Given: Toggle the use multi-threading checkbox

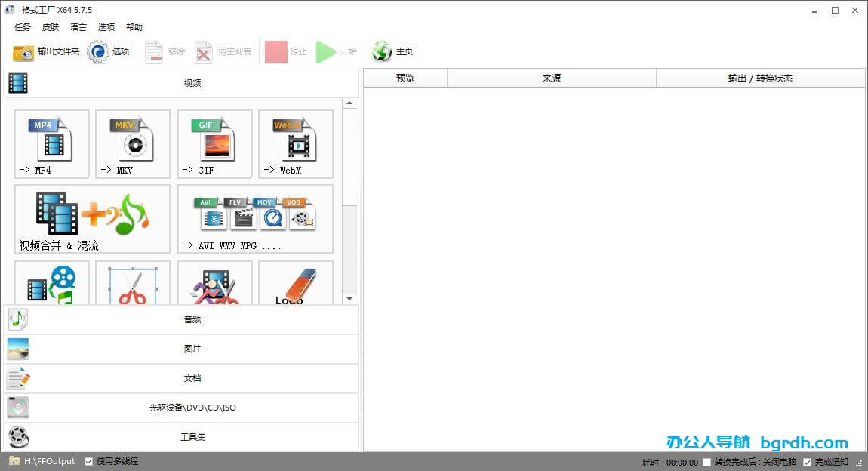Looking at the screenshot, I should [89, 461].
